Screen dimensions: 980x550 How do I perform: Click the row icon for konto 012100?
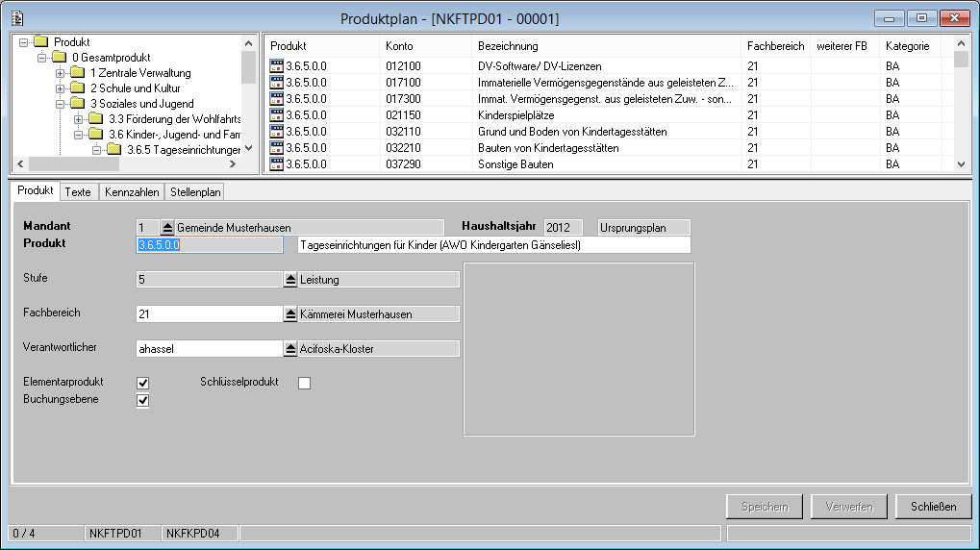(x=277, y=66)
